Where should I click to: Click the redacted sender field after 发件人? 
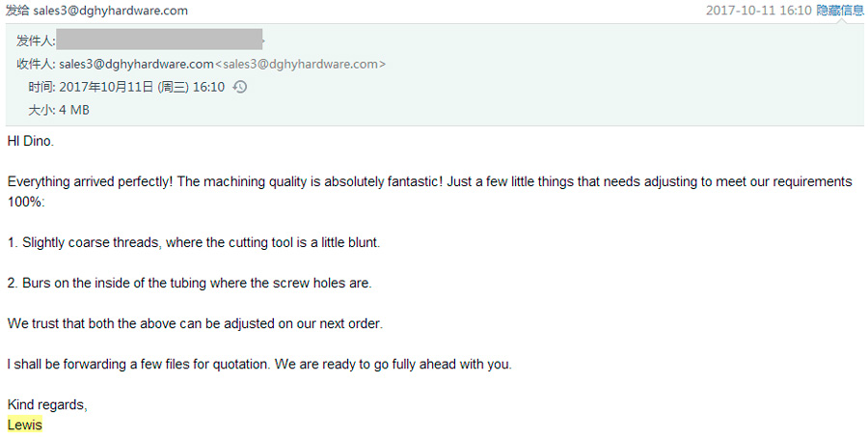coord(159,40)
